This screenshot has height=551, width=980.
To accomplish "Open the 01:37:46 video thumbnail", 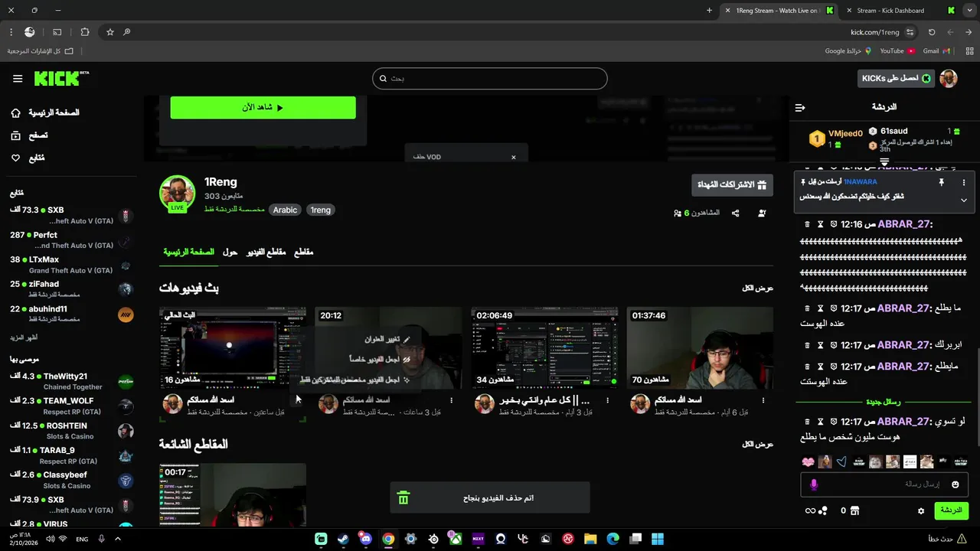I will (700, 348).
